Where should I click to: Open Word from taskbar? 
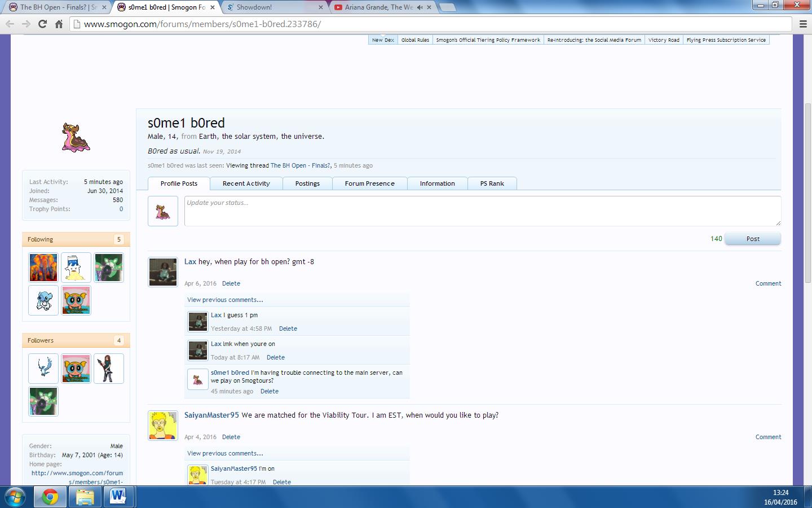coord(118,497)
